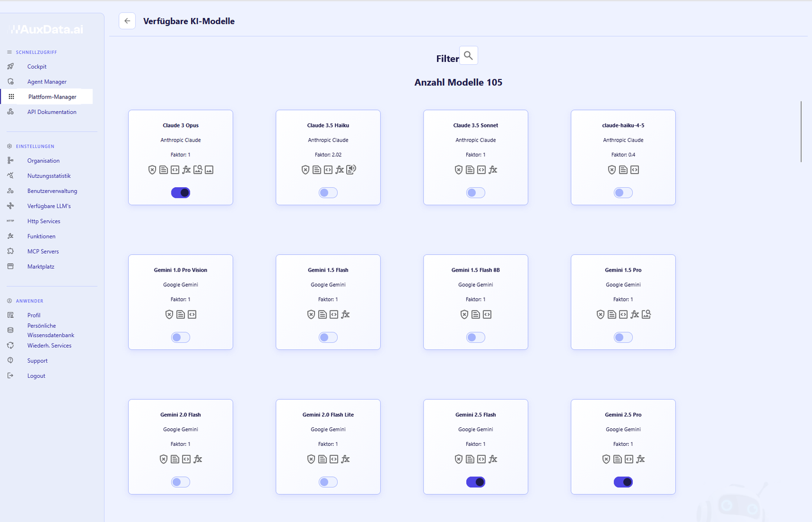Enable the Gemini 1.5 Pro toggle

(623, 338)
